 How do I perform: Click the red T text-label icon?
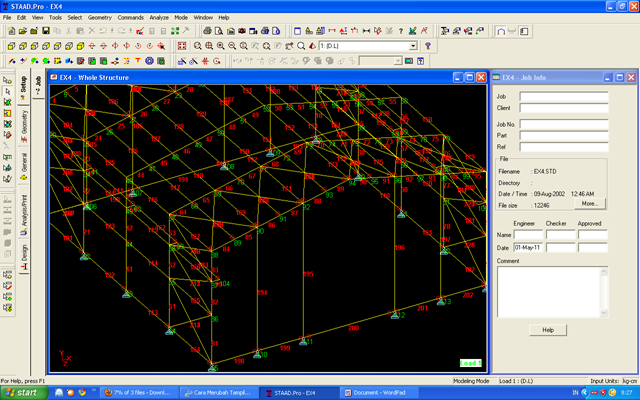tap(138, 61)
